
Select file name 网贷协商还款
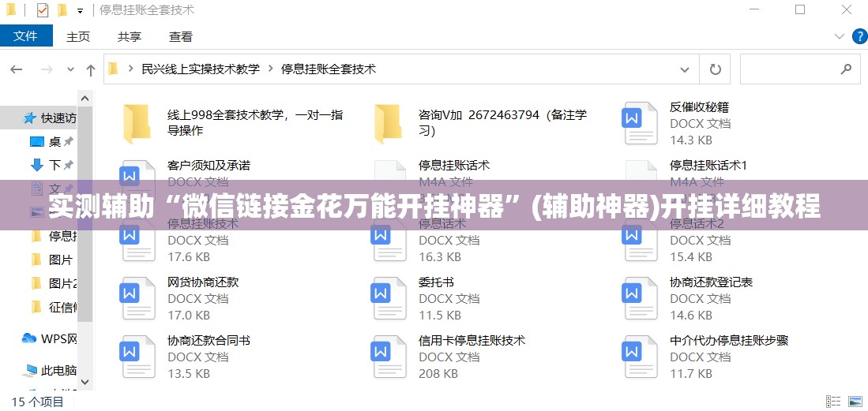tap(203, 282)
